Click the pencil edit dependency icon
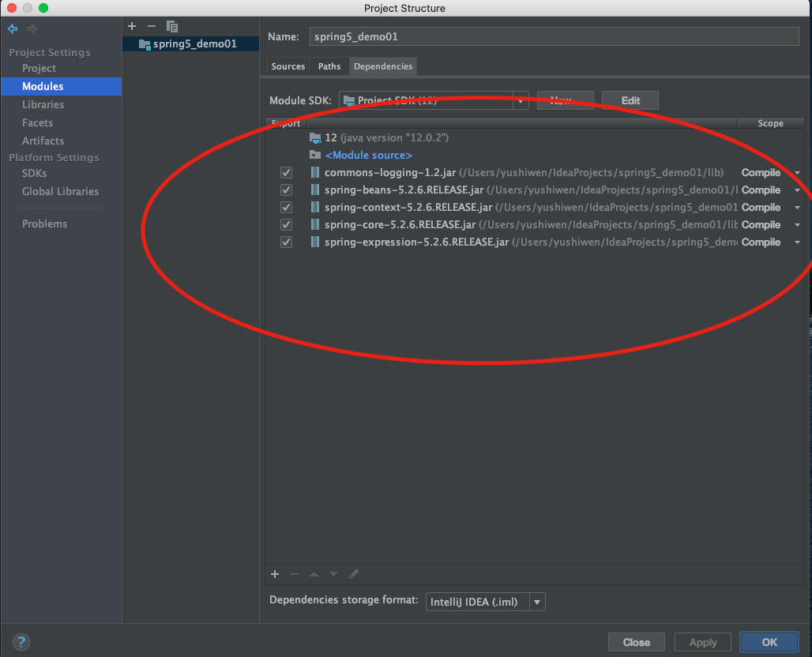Viewport: 812px width, 657px height. pos(354,574)
